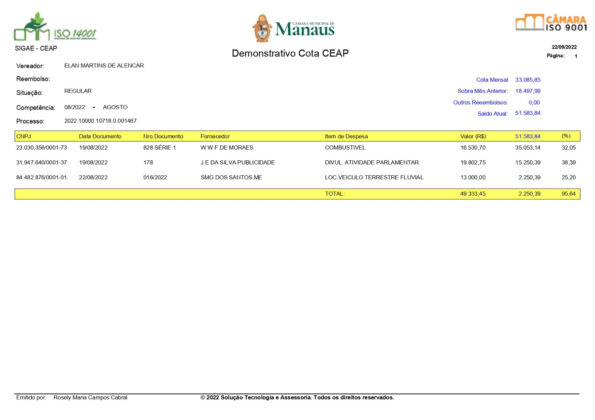This screenshot has height=420, width=595.
Task: Select document number '016/2022'
Action: [155, 177]
